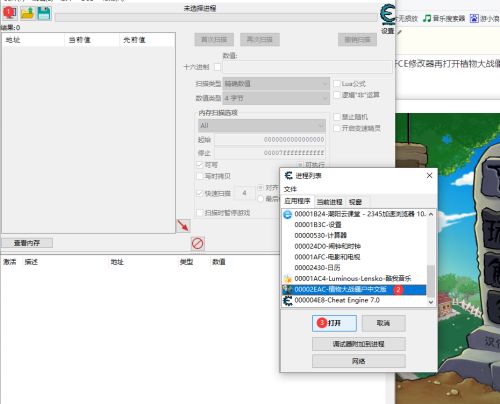Toggle the 写时拷贝 checkbox
The width and height of the screenshot is (500, 404).
200,176
